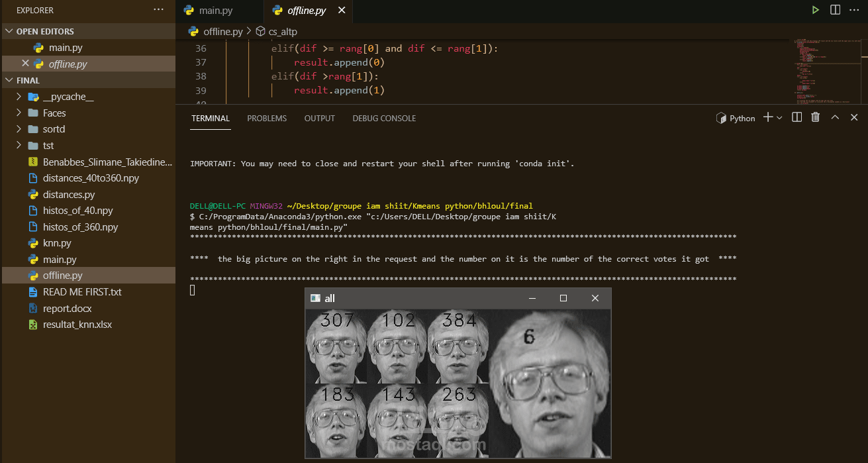Open Explorer panel More Actions ellipsis
Viewport: 868px width, 463px height.
[158, 10]
